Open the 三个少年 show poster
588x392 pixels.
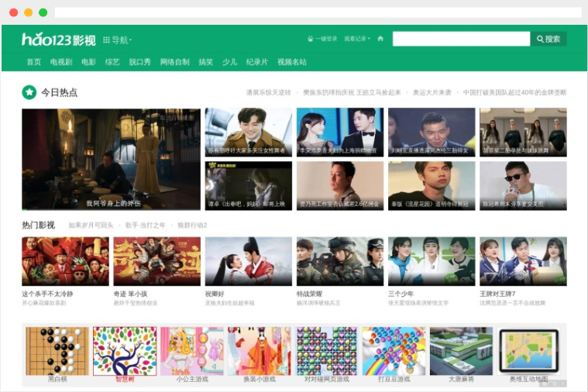click(x=432, y=261)
